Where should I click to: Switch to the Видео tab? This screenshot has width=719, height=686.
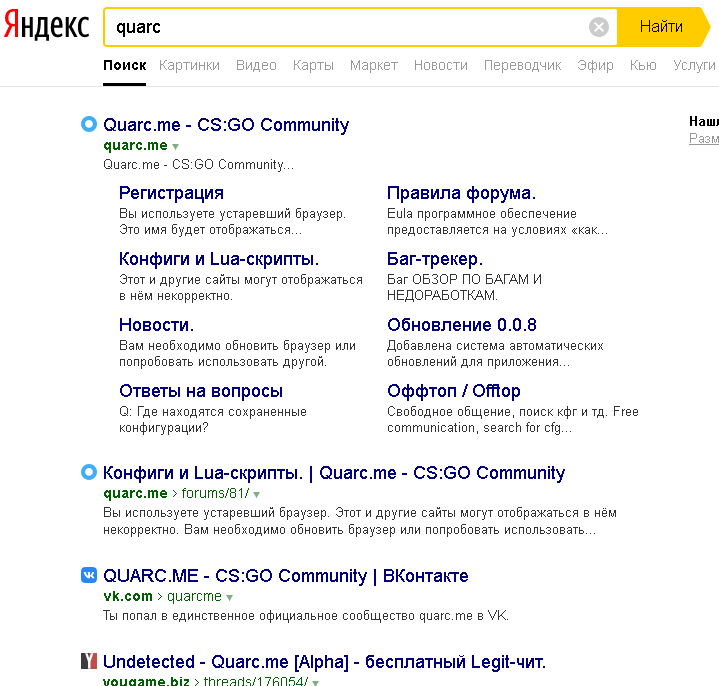coord(256,66)
